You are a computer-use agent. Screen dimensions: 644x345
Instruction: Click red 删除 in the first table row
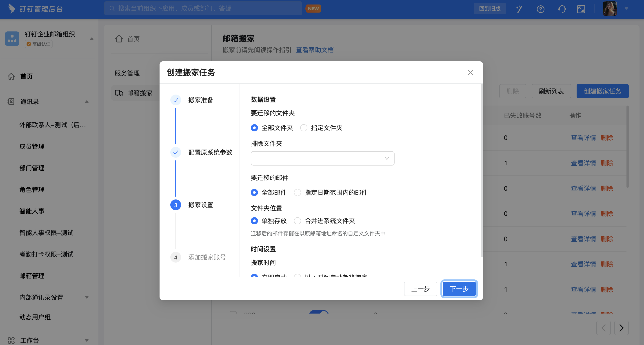[607, 138]
